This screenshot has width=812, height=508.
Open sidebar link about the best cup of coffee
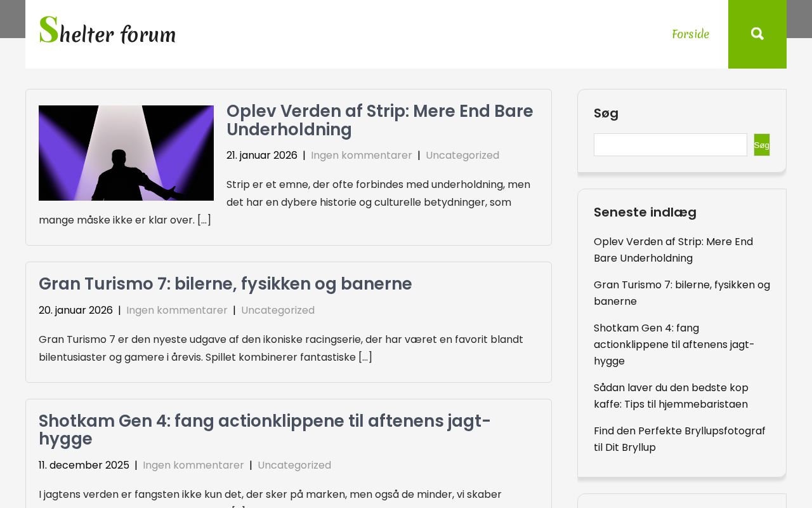click(x=671, y=396)
